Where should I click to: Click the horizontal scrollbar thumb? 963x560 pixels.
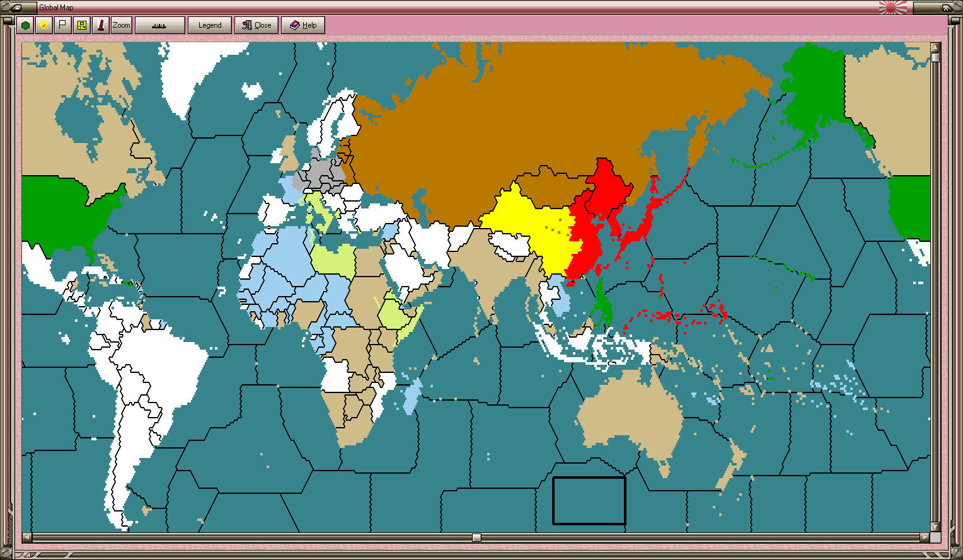tap(476, 537)
